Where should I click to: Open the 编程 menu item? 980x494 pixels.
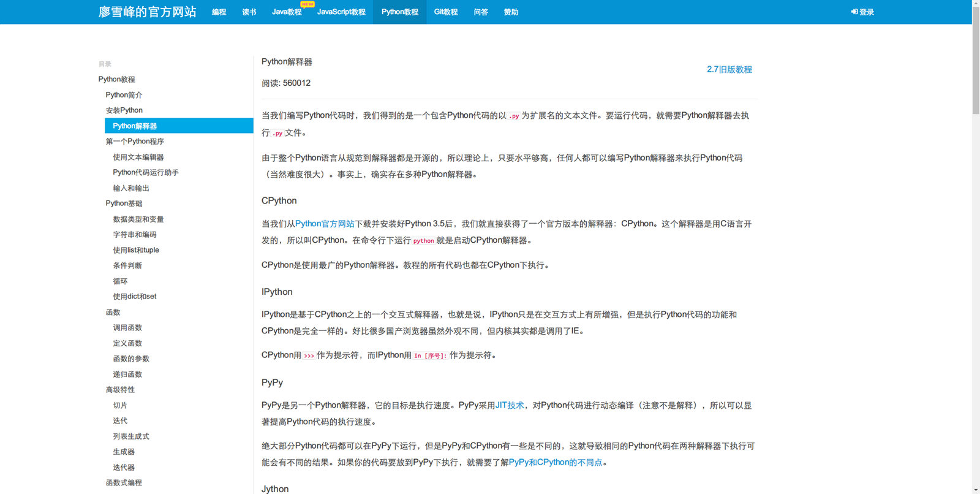219,12
